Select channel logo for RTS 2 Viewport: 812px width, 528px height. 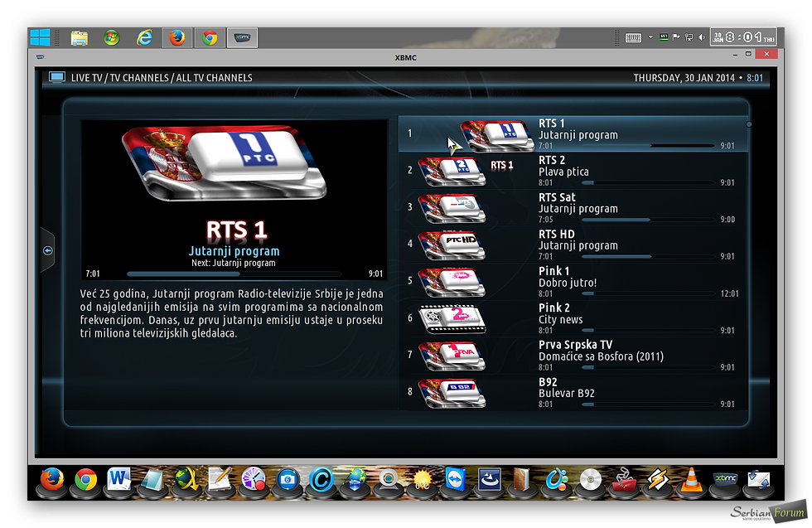pyautogui.click(x=452, y=172)
